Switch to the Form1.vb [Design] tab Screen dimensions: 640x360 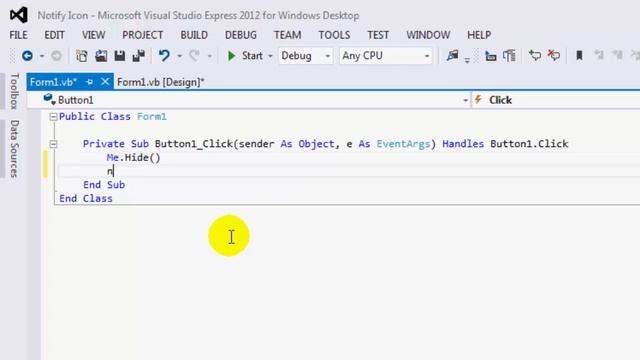pos(160,82)
